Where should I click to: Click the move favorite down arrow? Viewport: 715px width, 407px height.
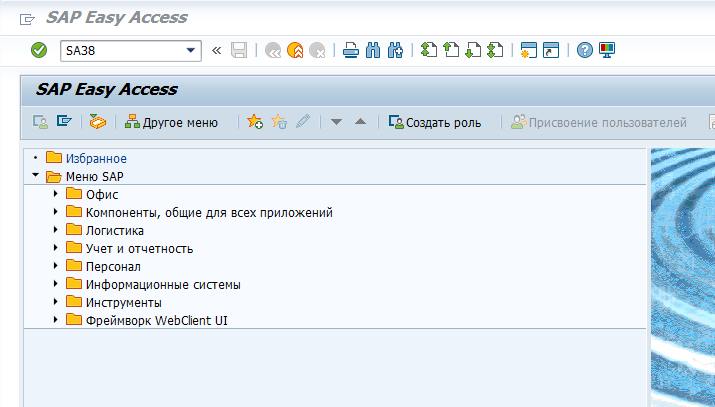coord(337,122)
